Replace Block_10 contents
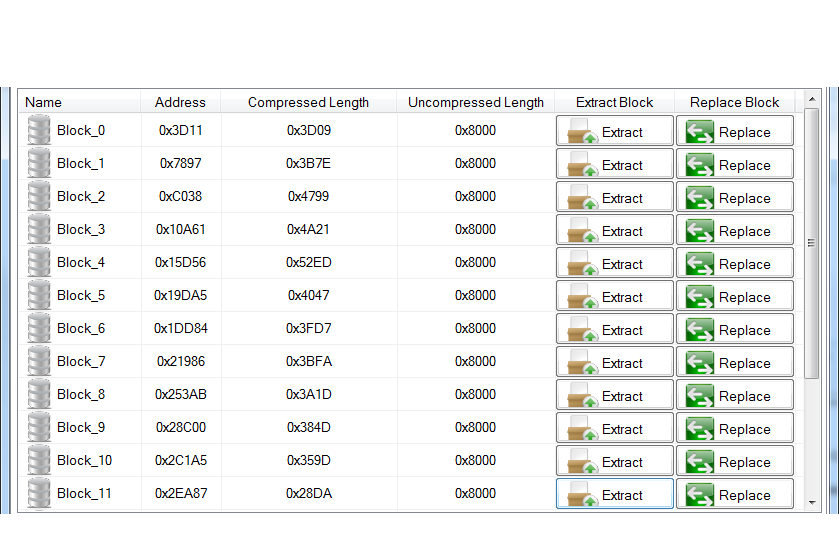 tap(735, 461)
